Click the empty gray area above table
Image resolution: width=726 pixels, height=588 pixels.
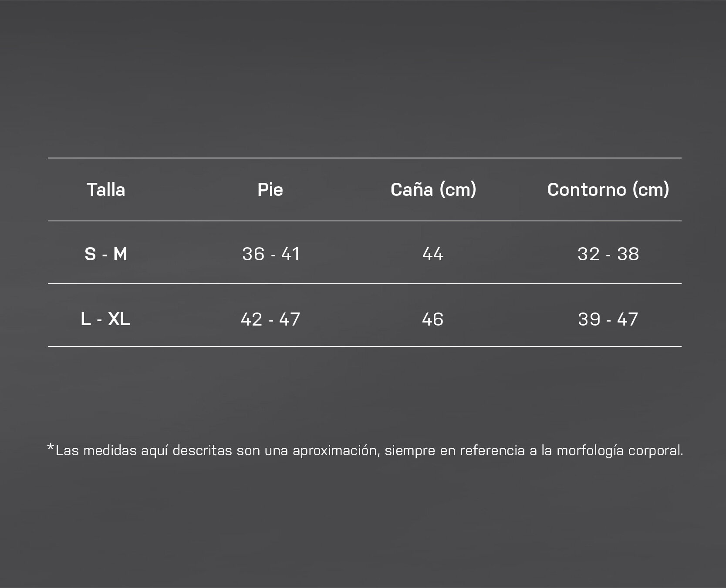tap(363, 78)
